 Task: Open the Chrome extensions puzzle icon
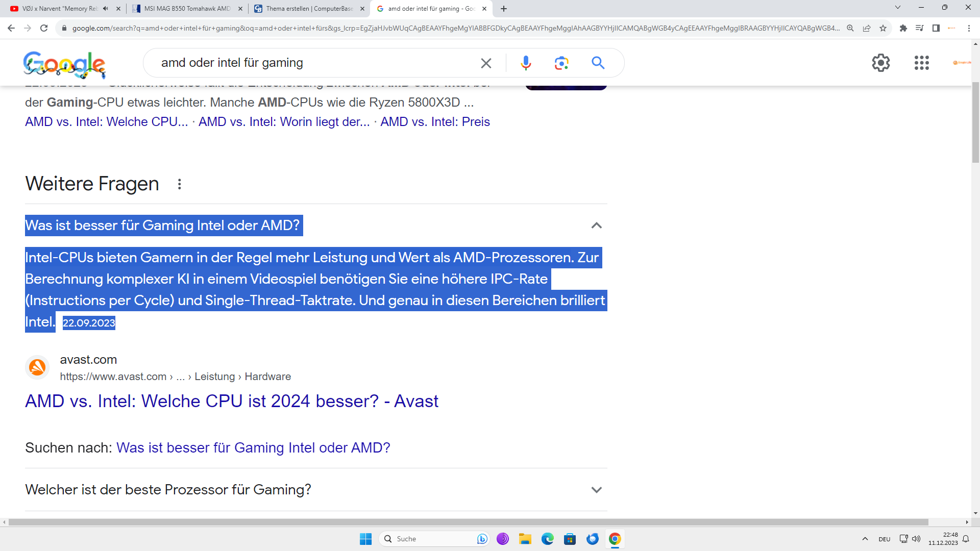tap(903, 28)
